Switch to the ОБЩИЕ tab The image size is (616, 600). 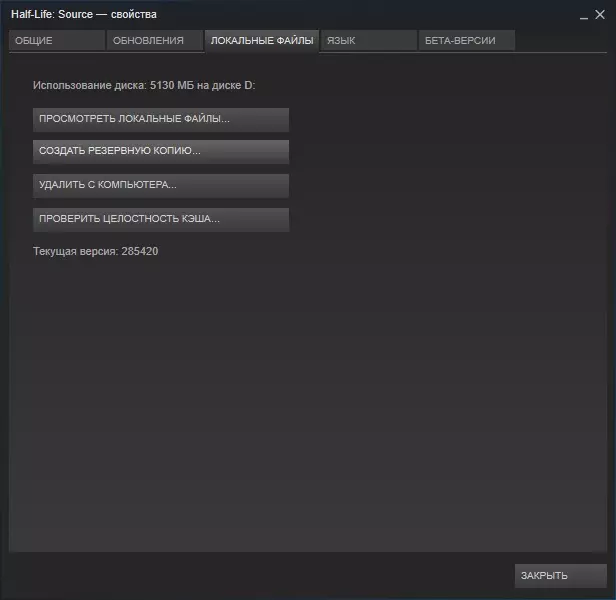57,40
